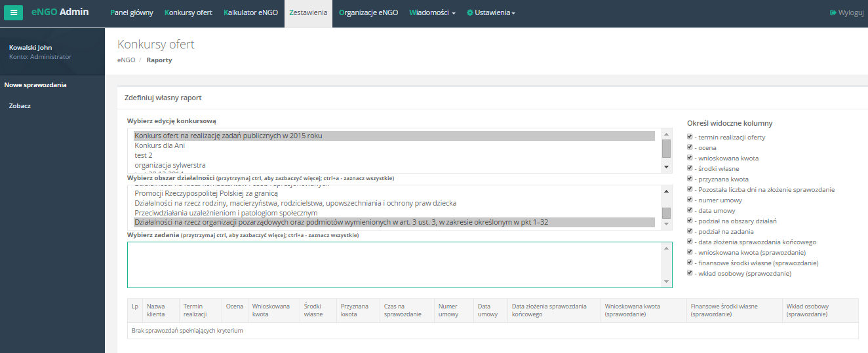This screenshot has width=868, height=353.
Task: Click the edition list scrollbar thumb
Action: coord(667,148)
